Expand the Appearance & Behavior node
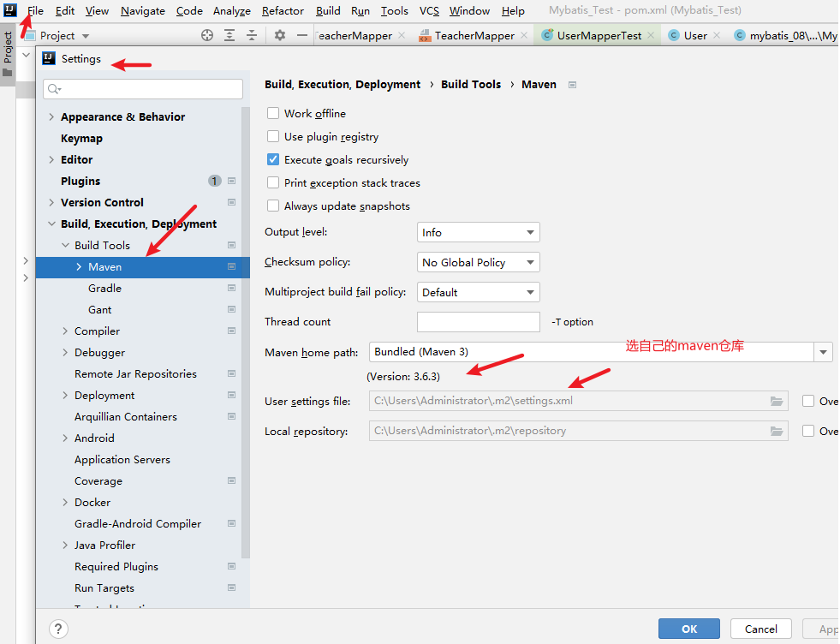840x644 pixels. (51, 116)
